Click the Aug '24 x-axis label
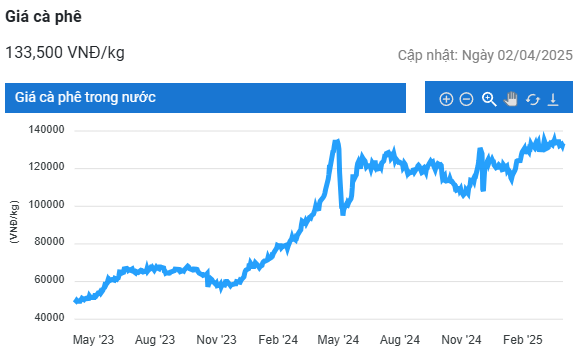 400,340
